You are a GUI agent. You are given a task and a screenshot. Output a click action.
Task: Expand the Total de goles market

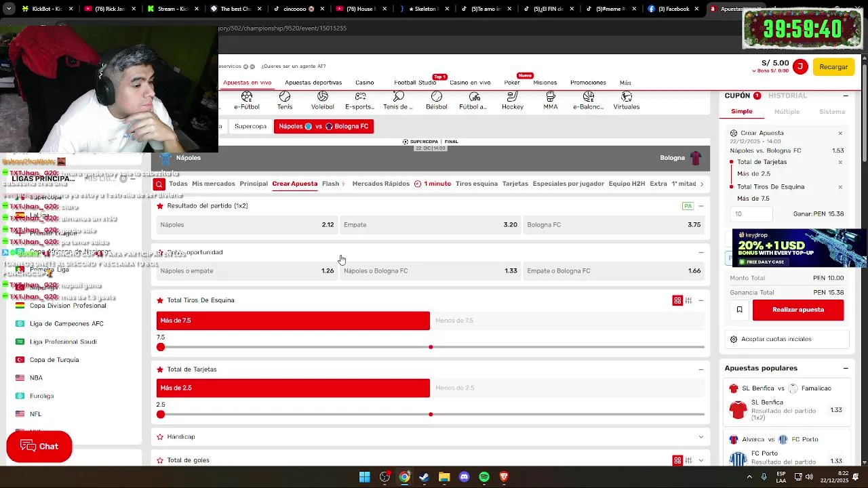click(701, 460)
